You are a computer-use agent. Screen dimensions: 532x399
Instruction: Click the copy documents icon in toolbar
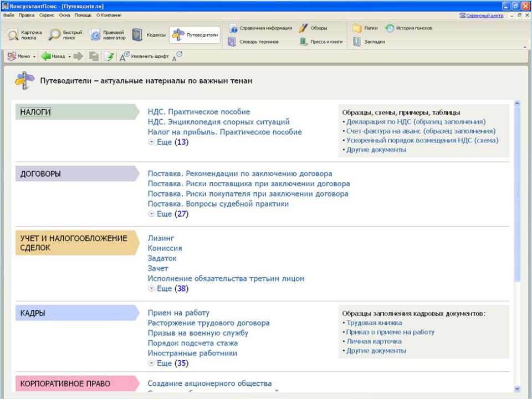click(x=94, y=57)
